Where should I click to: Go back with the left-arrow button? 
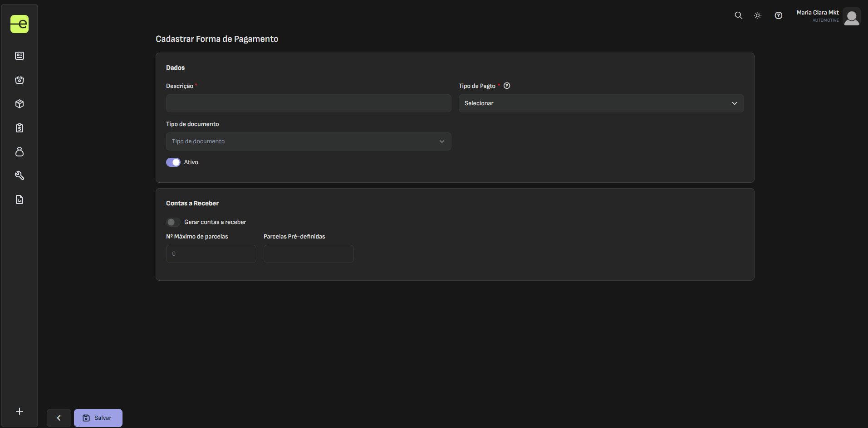(x=59, y=418)
